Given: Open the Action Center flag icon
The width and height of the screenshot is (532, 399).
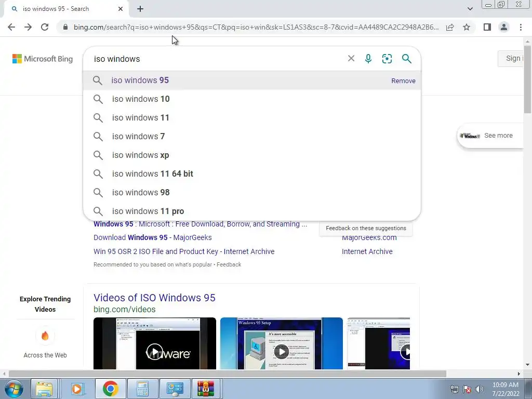Looking at the screenshot, I should (467, 389).
